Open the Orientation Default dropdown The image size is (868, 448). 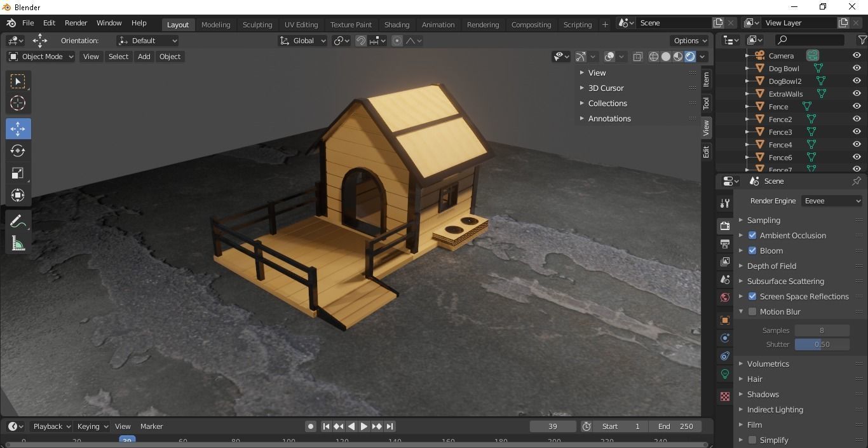click(147, 41)
